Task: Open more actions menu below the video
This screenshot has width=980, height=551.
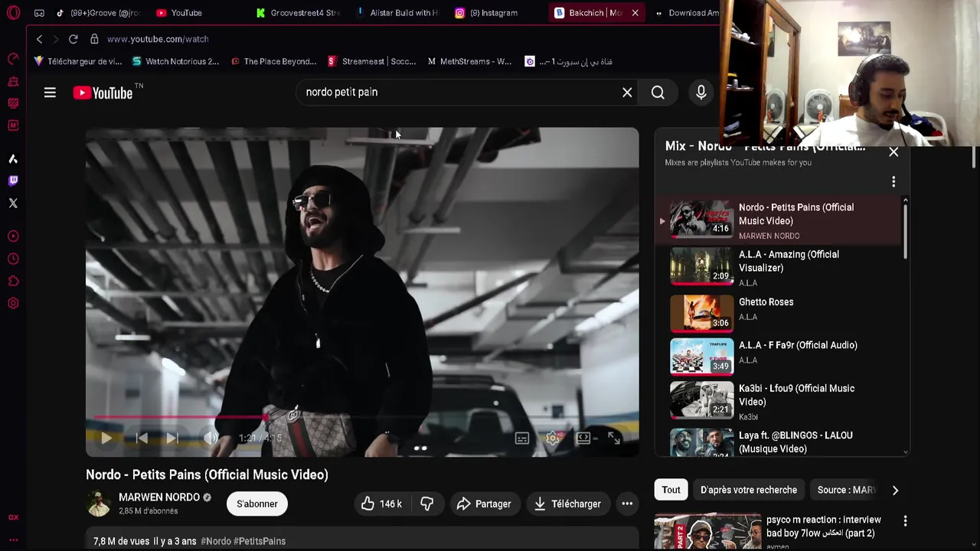Action: pyautogui.click(x=627, y=504)
